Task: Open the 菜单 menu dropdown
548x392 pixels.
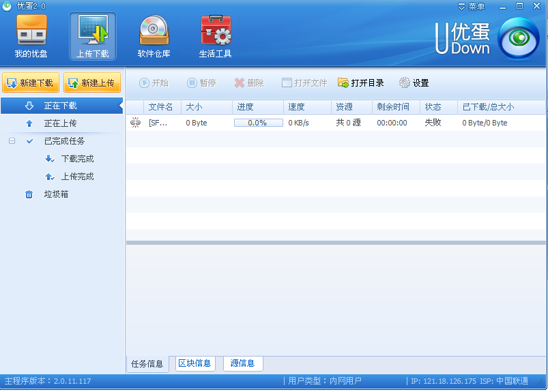Action: tap(472, 7)
